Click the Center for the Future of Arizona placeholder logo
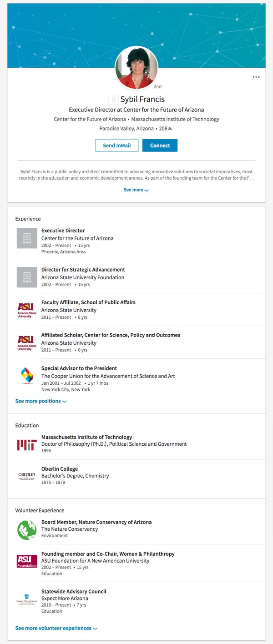This screenshot has width=273, height=644. [x=27, y=238]
